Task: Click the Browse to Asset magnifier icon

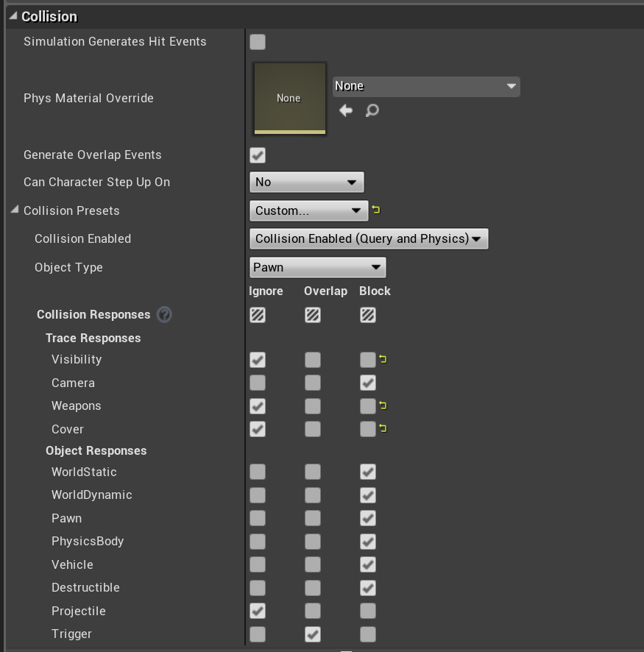Action: (372, 110)
